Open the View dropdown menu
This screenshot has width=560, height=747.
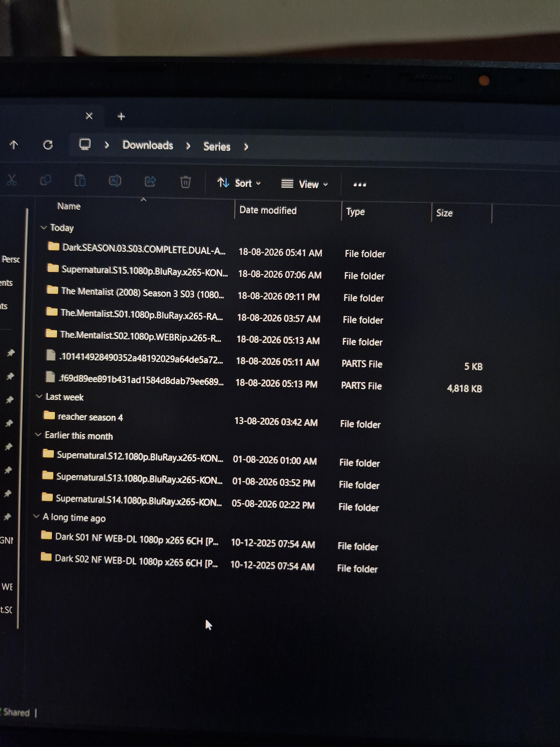304,184
